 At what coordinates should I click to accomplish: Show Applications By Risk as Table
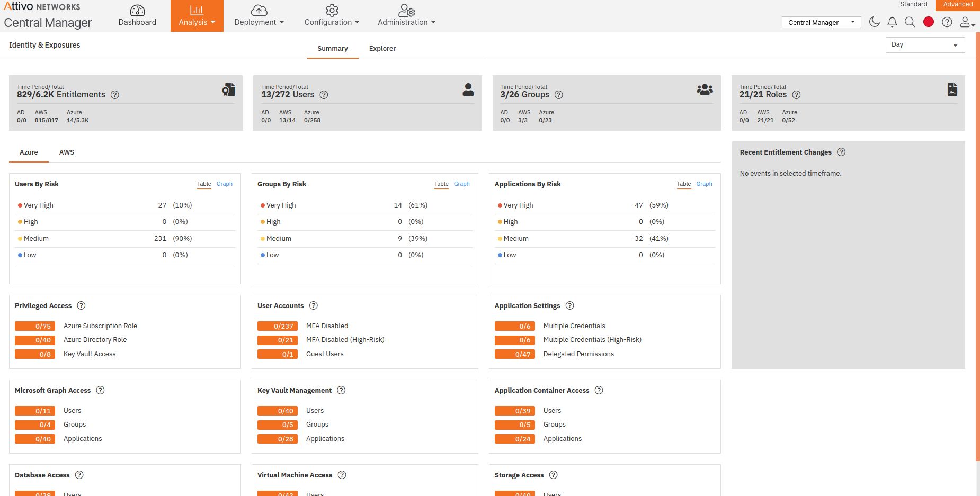(x=684, y=184)
